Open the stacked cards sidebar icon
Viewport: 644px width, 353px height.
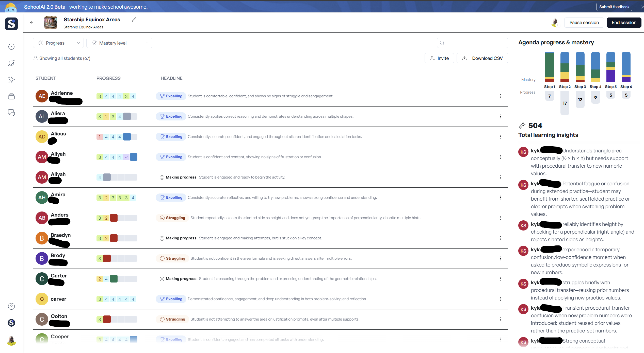click(11, 96)
